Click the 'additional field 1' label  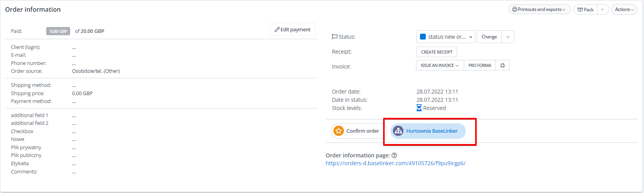coord(29,115)
